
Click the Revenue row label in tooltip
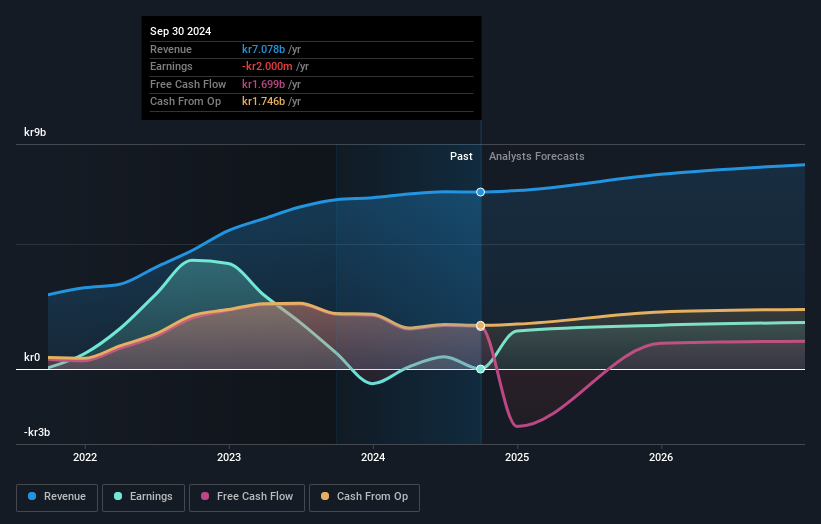171,49
